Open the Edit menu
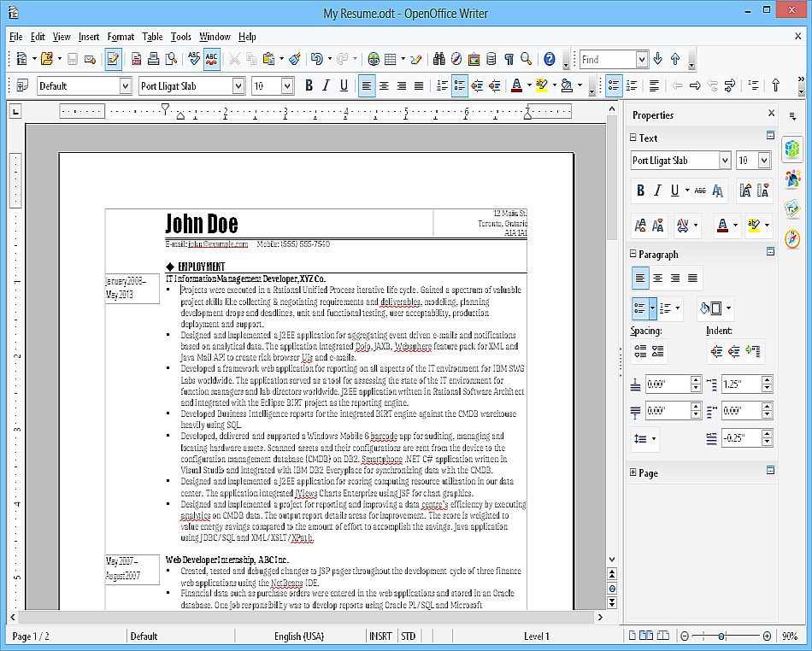Screen dimensions: 812x651 38,37
